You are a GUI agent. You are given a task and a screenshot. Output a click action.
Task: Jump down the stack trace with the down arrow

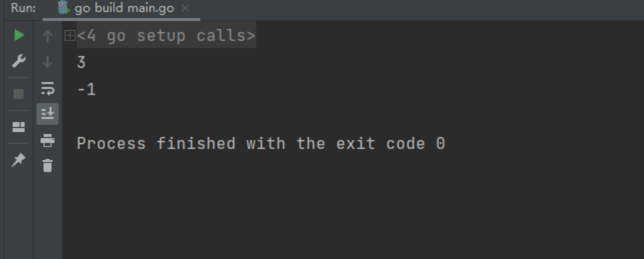point(48,63)
